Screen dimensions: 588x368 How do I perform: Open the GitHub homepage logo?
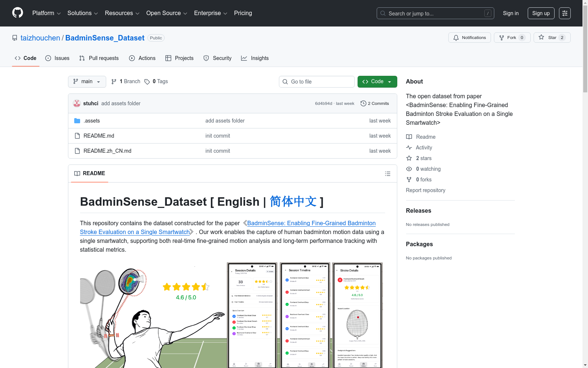[x=18, y=13]
